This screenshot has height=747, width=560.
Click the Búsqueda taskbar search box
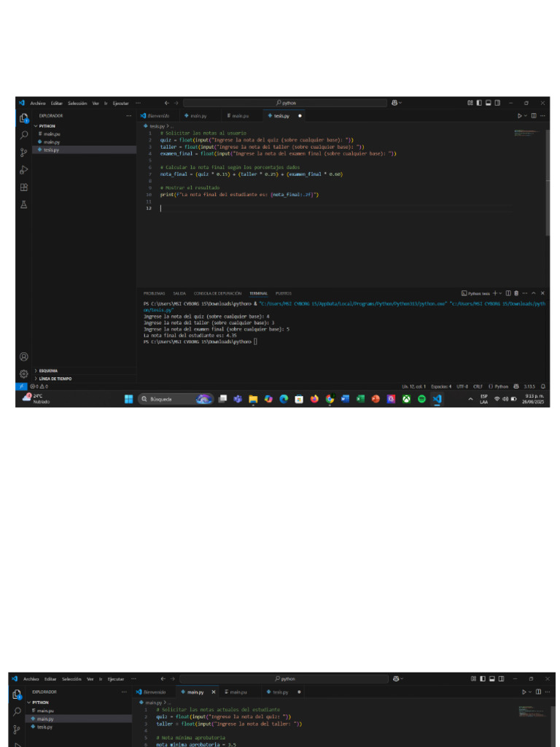[x=176, y=399]
